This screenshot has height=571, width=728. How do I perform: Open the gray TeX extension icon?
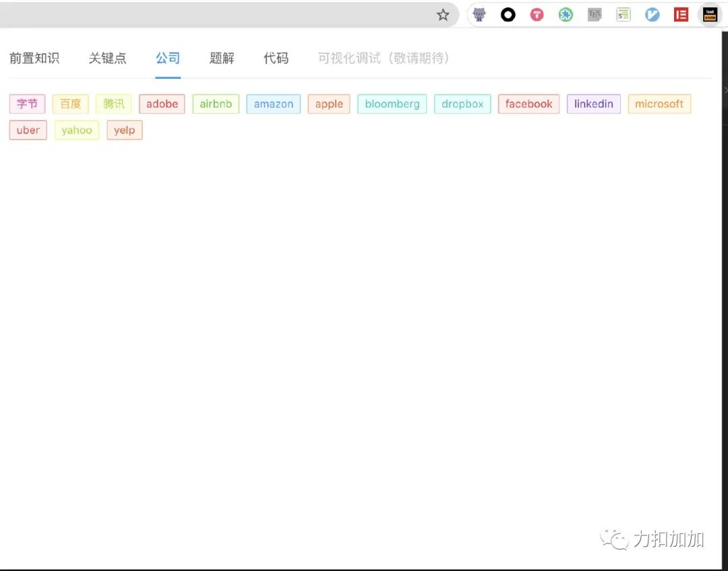[595, 15]
